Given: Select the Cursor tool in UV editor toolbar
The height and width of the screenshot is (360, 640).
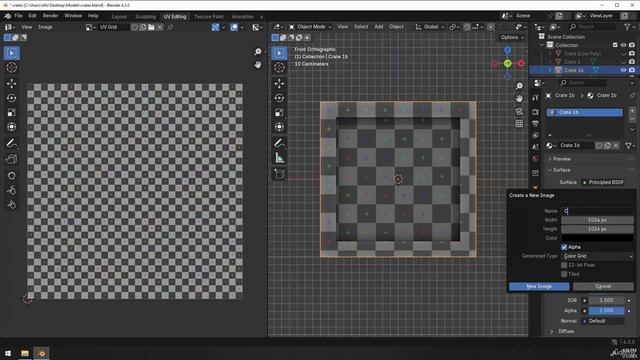Looking at the screenshot, I should point(11,68).
